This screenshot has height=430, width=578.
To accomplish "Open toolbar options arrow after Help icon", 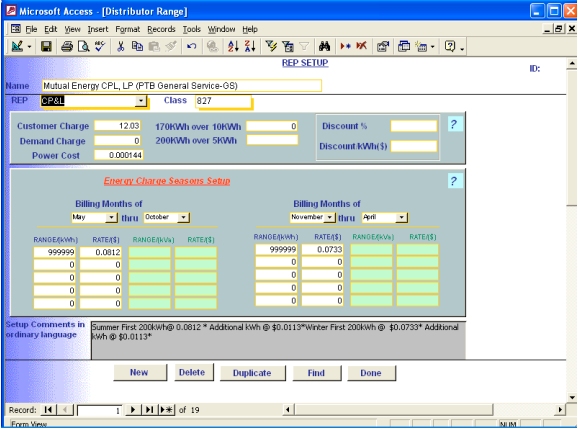I will pyautogui.click(x=462, y=48).
